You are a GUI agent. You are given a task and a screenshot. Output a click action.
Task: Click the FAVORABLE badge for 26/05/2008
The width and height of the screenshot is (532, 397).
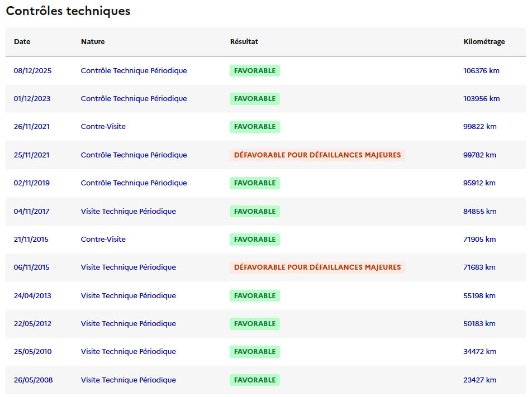pyautogui.click(x=255, y=380)
